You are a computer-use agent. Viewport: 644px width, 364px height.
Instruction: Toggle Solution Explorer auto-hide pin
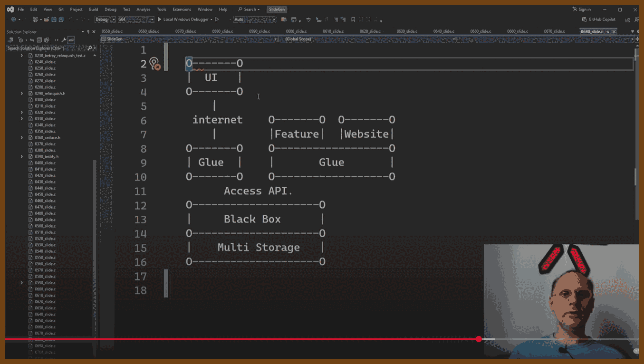click(88, 32)
